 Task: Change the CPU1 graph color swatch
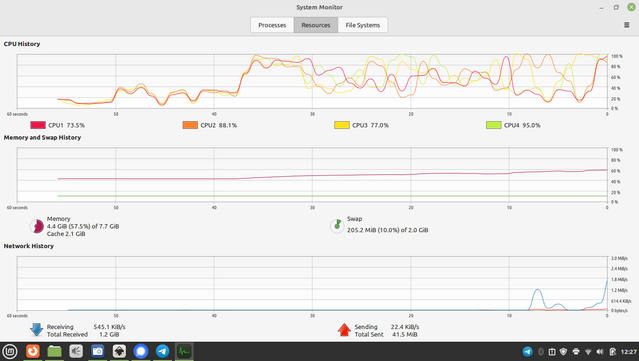click(38, 125)
